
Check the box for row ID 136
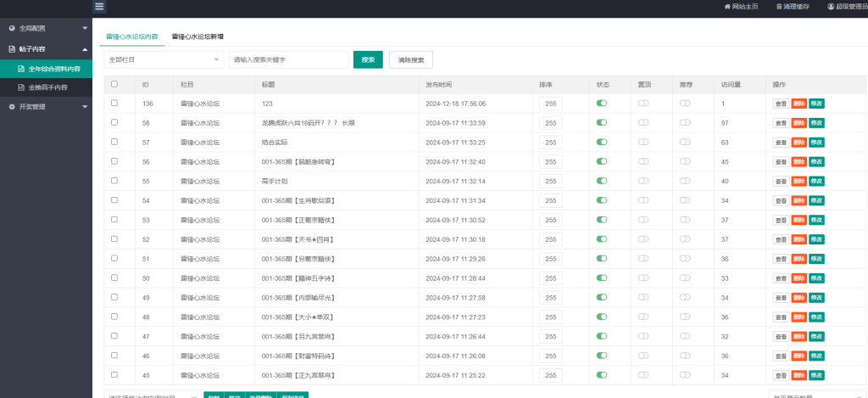coord(114,103)
